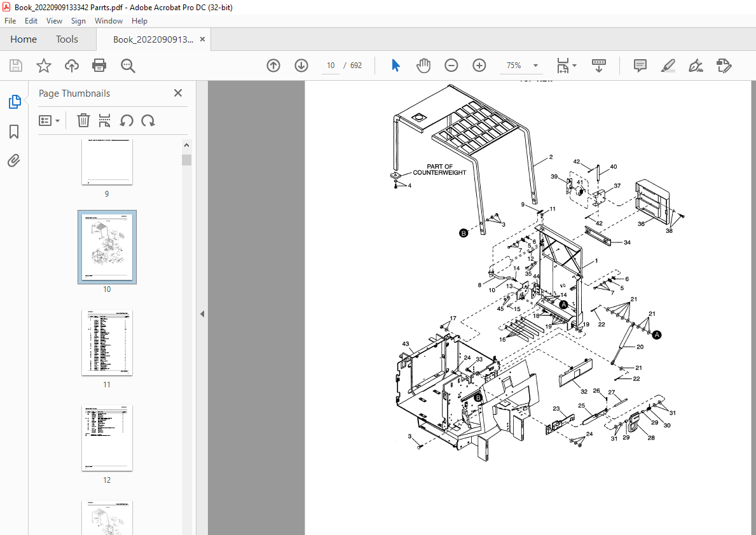Zoom out with the minus button
The image size is (756, 535).
(x=451, y=66)
